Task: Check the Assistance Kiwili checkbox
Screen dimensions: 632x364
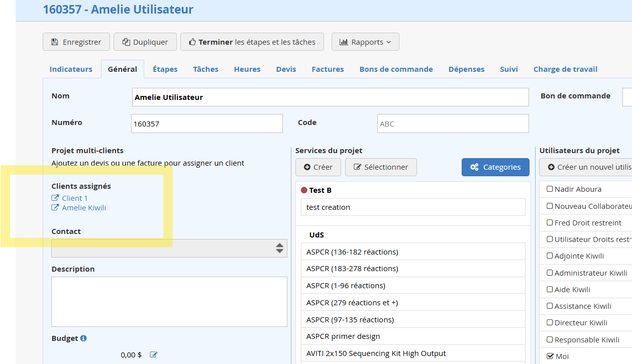Action: click(x=550, y=306)
